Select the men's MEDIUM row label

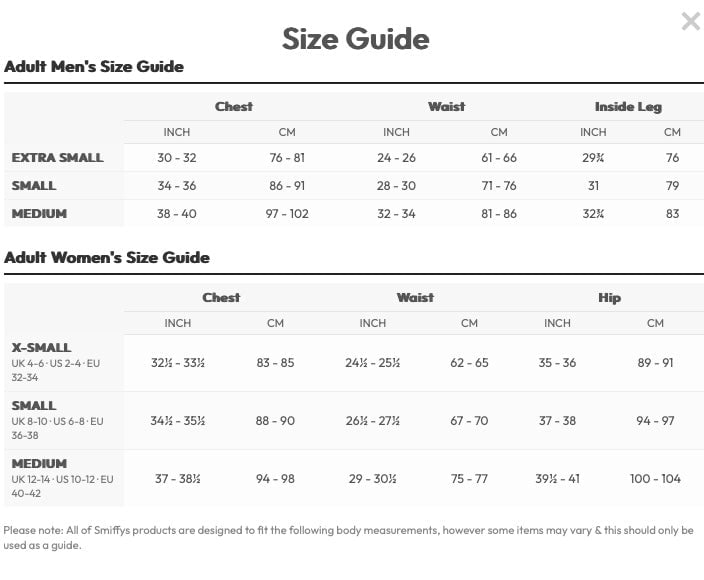click(x=39, y=214)
